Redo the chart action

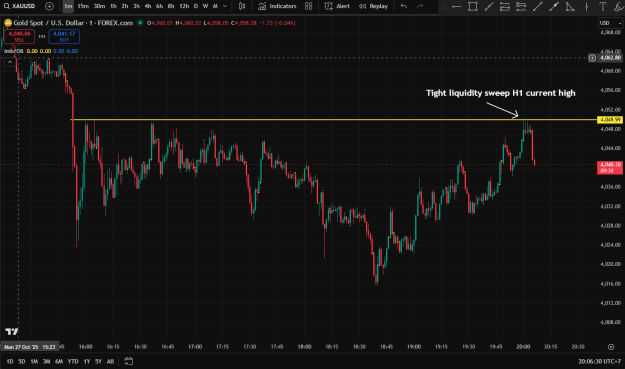coord(420,6)
